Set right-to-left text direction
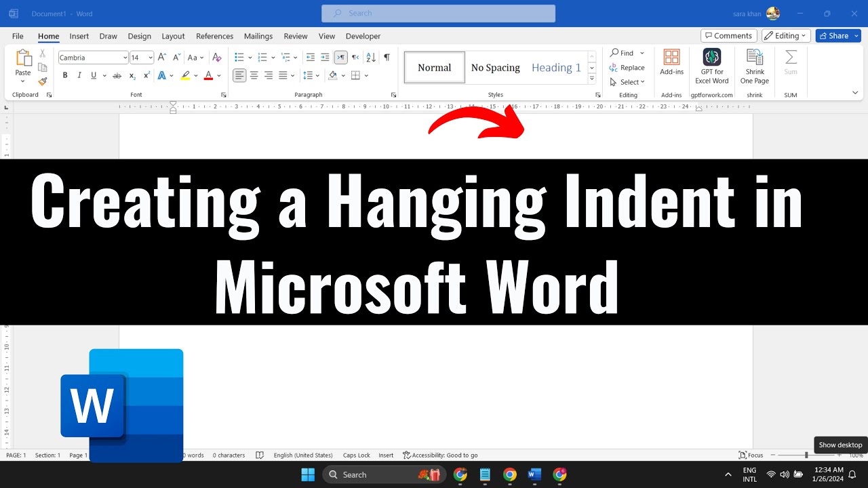Screen dimensions: 868x488 point(355,58)
